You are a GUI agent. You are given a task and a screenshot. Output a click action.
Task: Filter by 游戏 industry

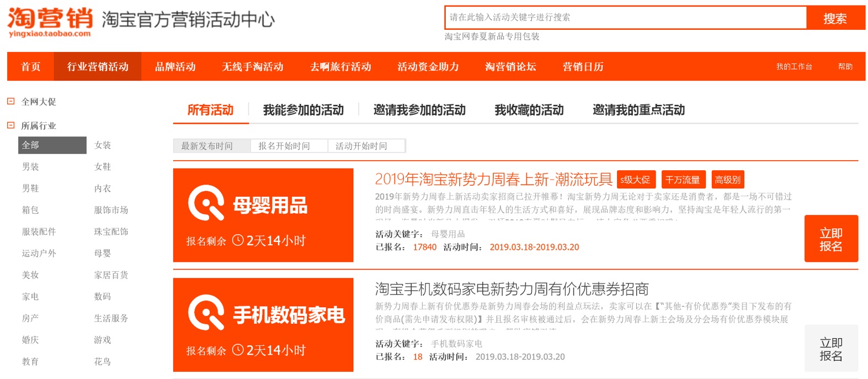(103, 340)
